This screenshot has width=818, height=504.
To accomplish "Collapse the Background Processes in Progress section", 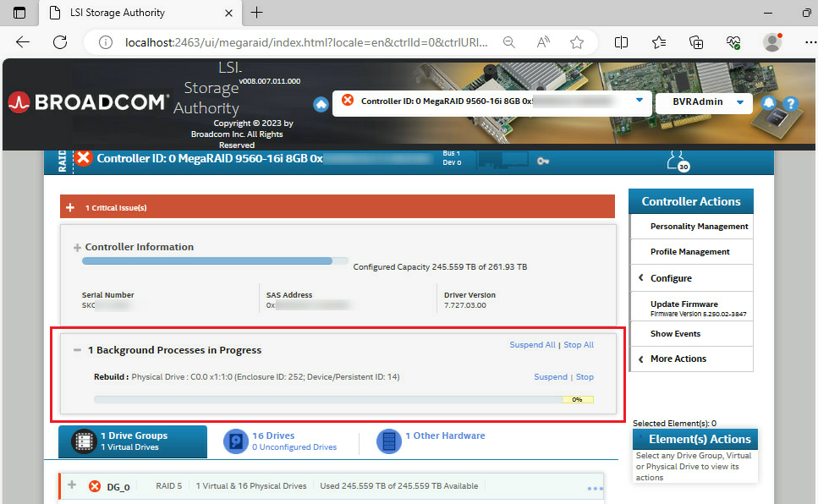I will coord(77,350).
